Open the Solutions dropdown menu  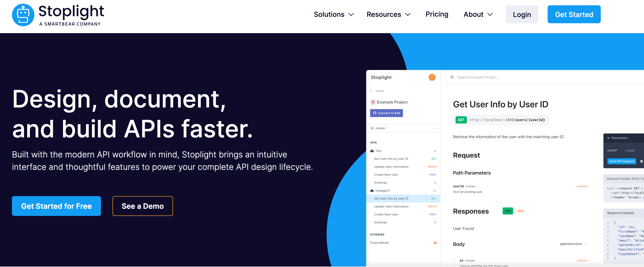[x=333, y=15]
